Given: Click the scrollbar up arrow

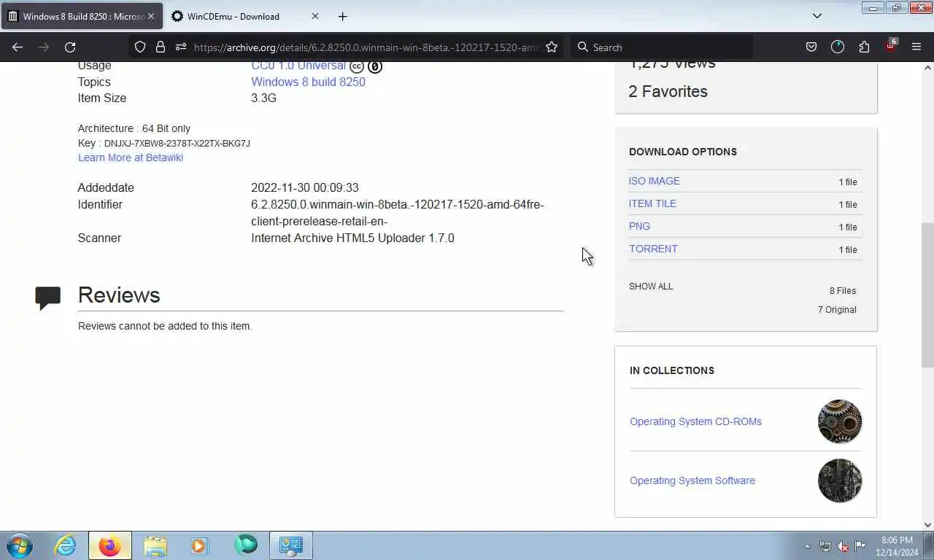Looking at the screenshot, I should tap(927, 68).
